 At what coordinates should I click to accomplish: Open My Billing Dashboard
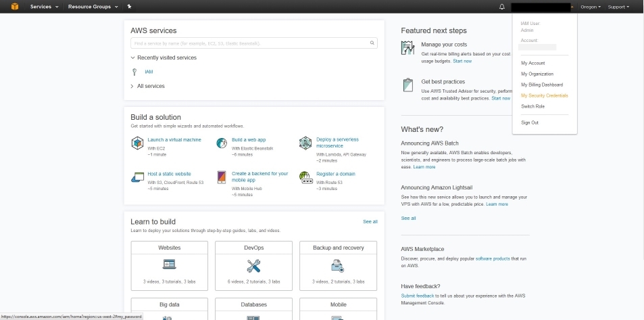coord(542,85)
